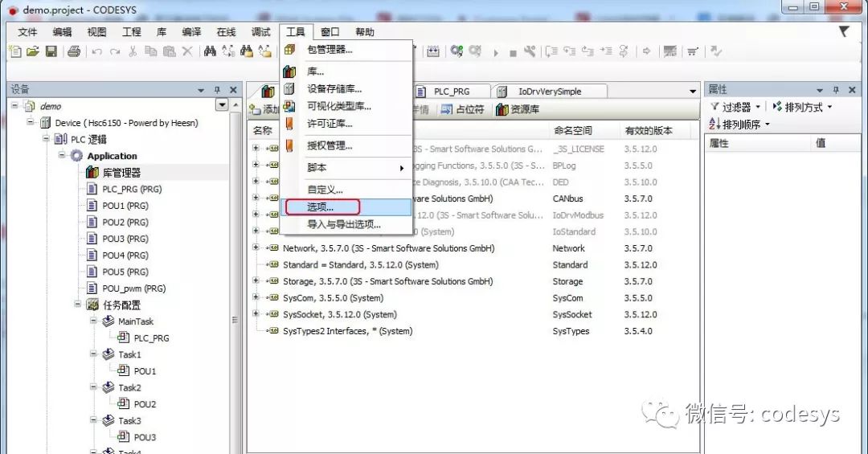Select the Standard = Standard, 3.5.12.0 row
Screen dimensions: 868x454
[361, 264]
